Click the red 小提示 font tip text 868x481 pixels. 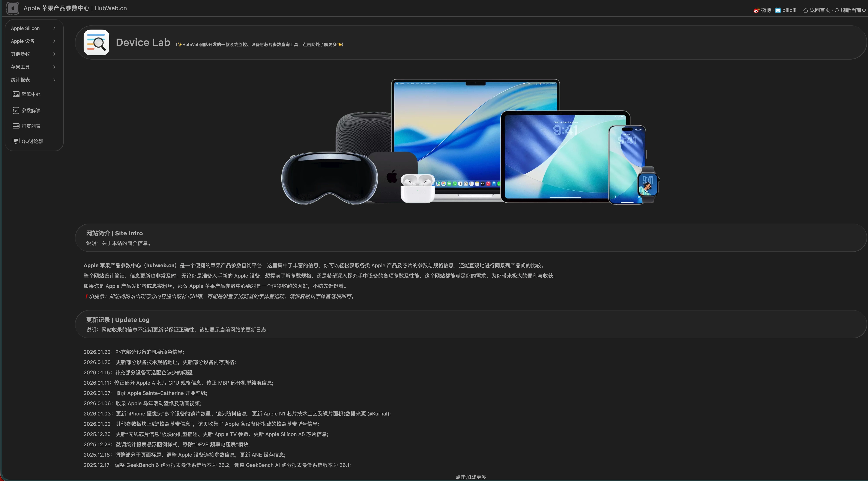[219, 296]
